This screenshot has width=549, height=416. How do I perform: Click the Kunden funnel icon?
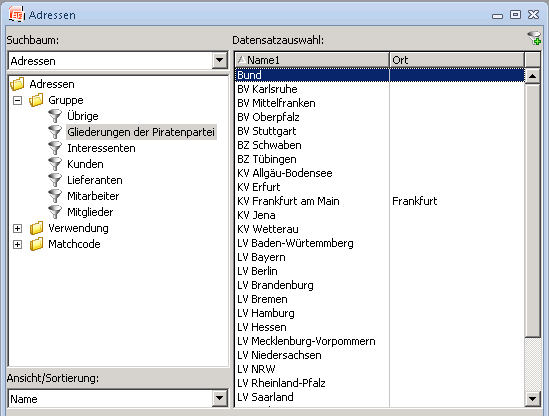(x=55, y=164)
